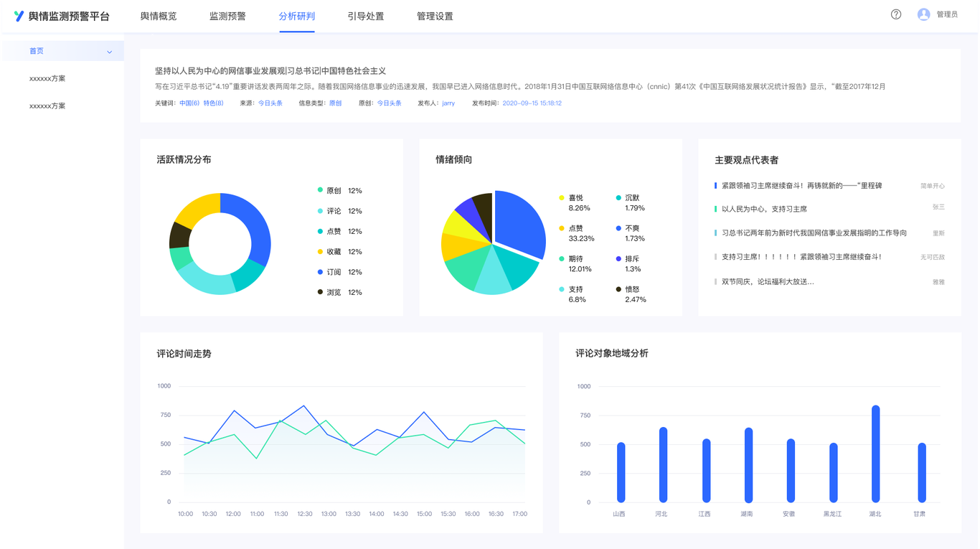This screenshot has height=549, width=980.
Task: Open the 来源 今日头条 link
Action: tap(270, 103)
